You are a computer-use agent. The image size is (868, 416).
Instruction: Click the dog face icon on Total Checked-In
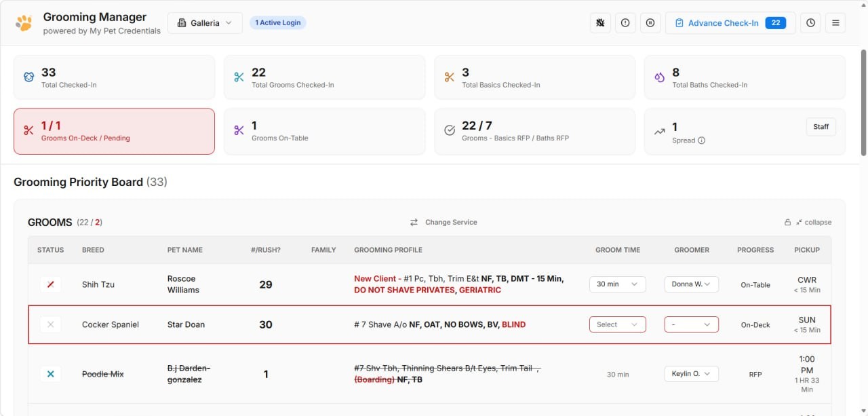coord(28,77)
